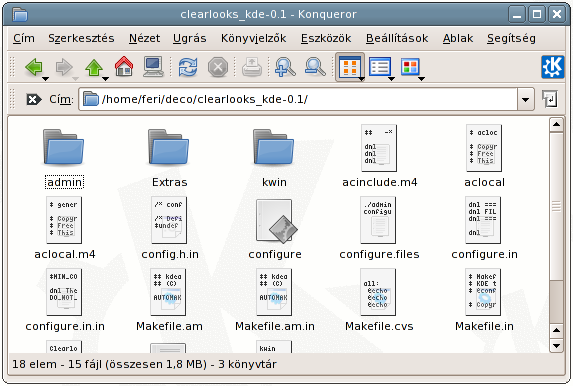The image size is (573, 386).
Task: Open the Eszközök menu
Action: click(x=326, y=38)
